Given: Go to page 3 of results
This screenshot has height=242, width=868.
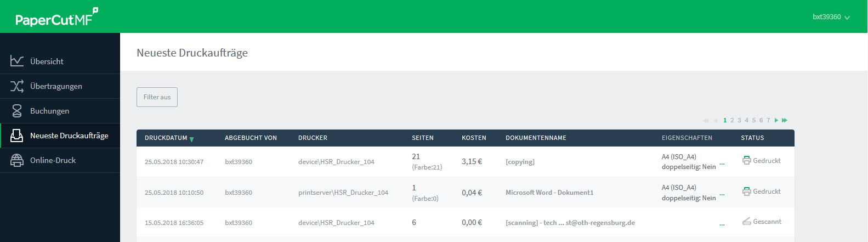Looking at the screenshot, I should [x=739, y=120].
